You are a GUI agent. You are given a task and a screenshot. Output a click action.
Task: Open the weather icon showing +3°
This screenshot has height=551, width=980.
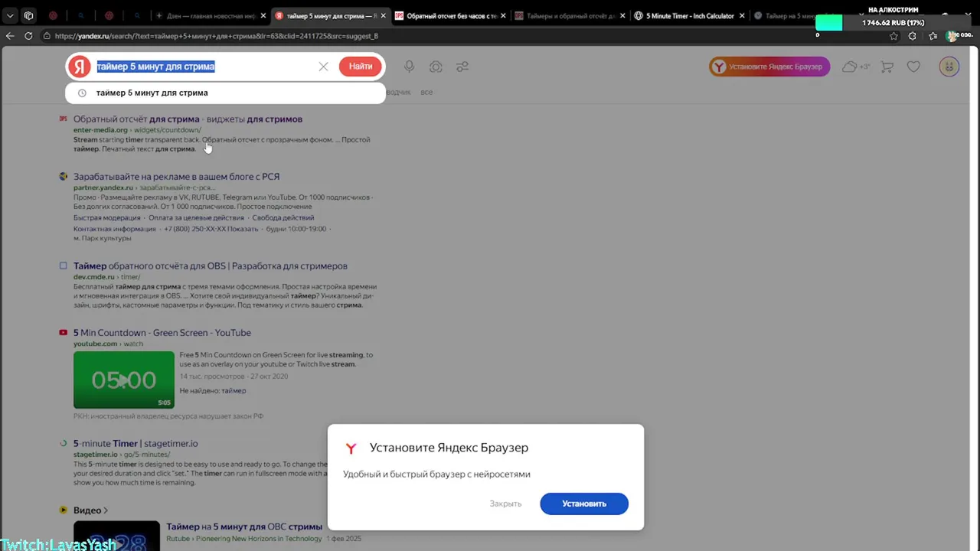[856, 67]
